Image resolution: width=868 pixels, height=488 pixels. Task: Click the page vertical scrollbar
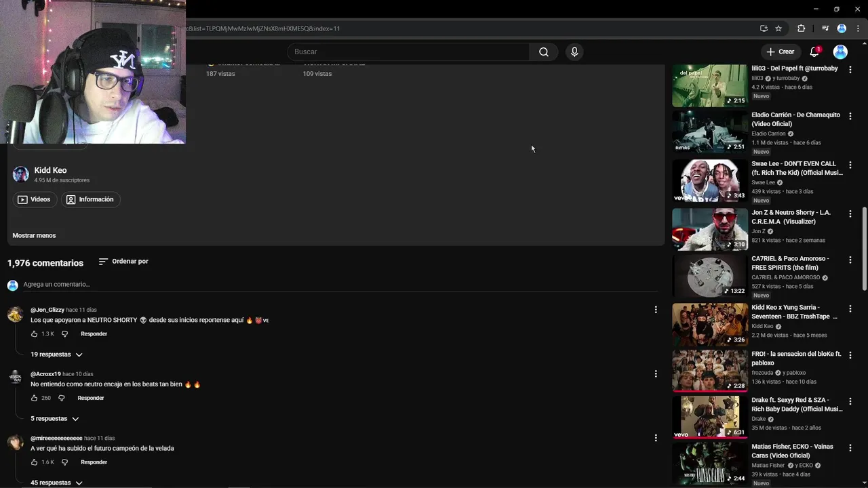(864, 249)
